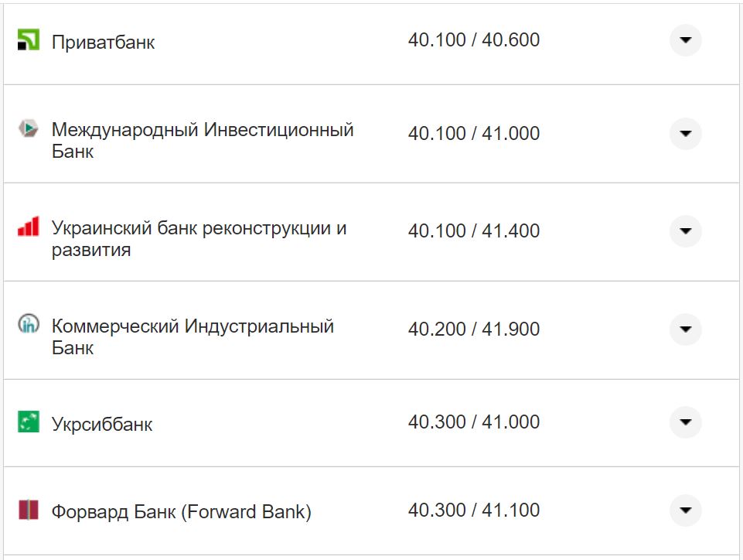The width and height of the screenshot is (743, 560).
Task: Open the Форвард Банк (Forward Bank) dropdown
Action: [685, 510]
